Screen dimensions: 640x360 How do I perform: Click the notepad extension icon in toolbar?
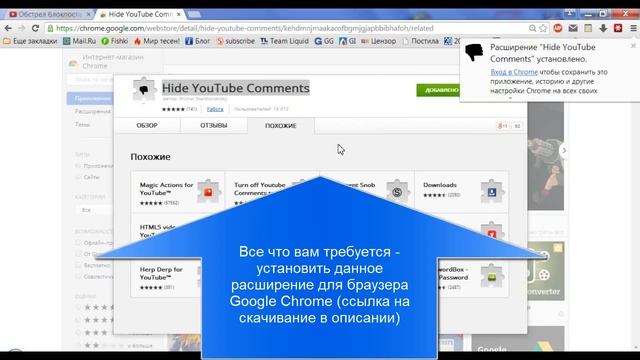click(588, 28)
